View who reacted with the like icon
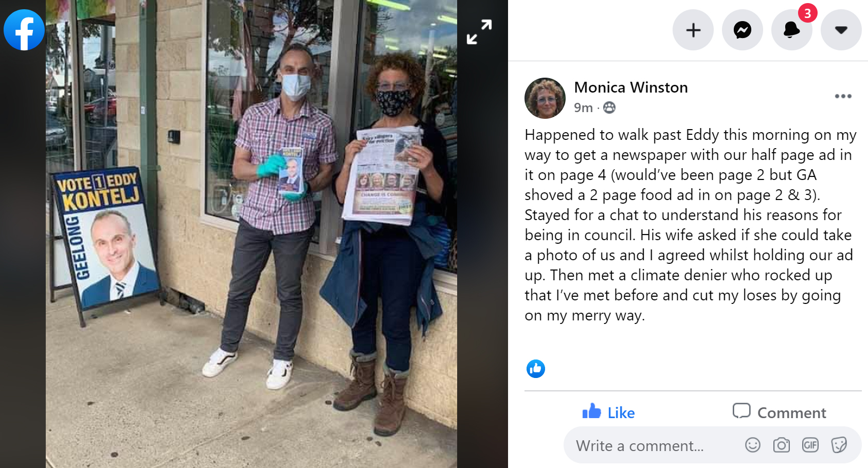The height and width of the screenshot is (468, 868). pyautogui.click(x=536, y=369)
